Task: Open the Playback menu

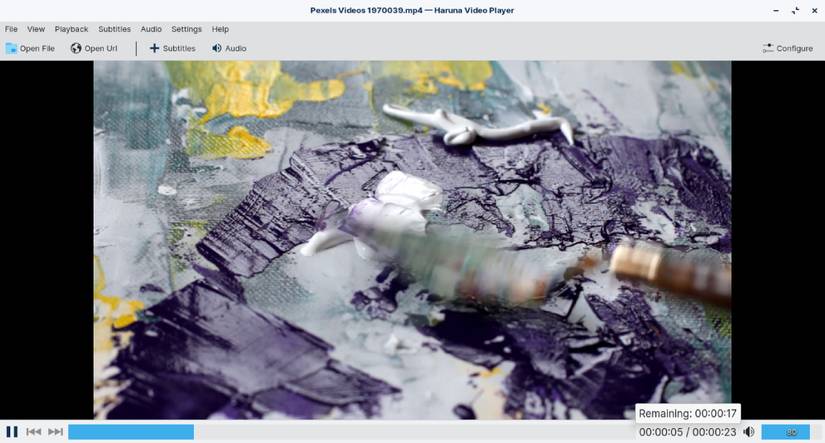Action: point(71,29)
